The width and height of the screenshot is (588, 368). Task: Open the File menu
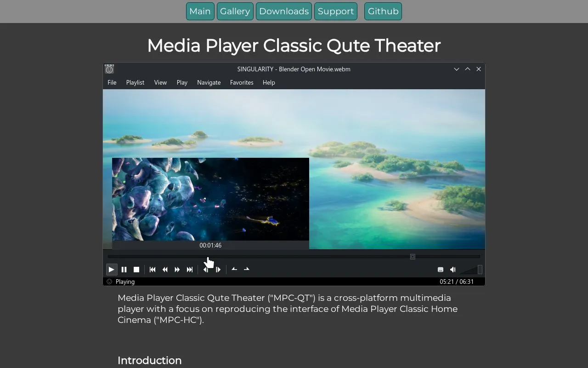112,82
